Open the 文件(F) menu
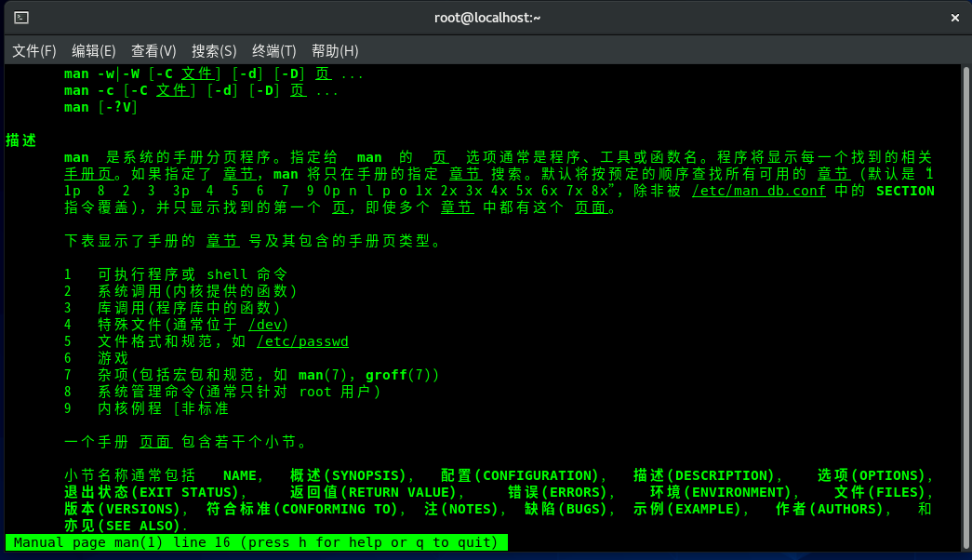This screenshot has width=972, height=560. 34,50
